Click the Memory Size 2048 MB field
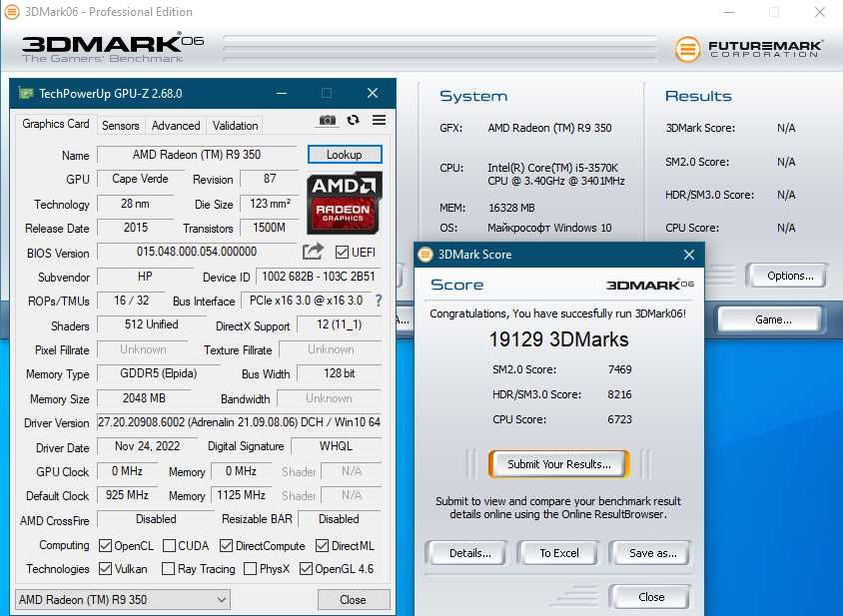The height and width of the screenshot is (616, 843). tap(144, 398)
